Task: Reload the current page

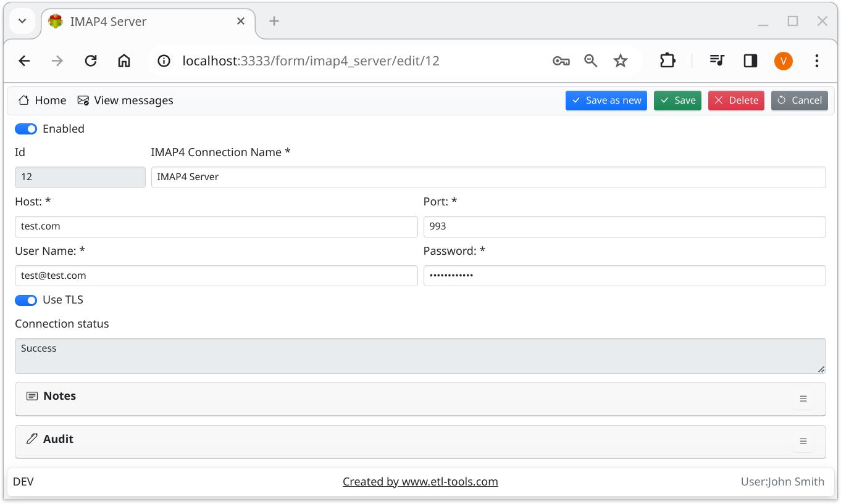Action: [91, 60]
